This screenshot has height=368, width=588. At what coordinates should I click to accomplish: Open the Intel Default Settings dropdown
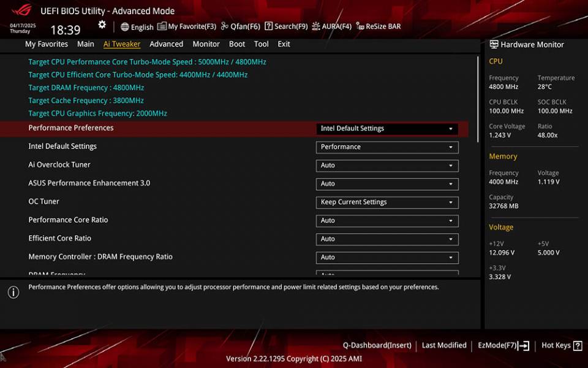(x=387, y=147)
